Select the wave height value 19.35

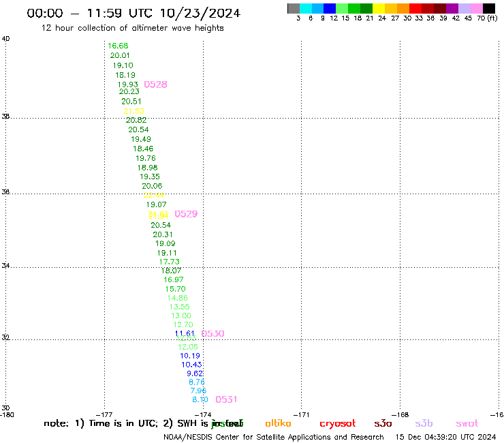click(150, 177)
